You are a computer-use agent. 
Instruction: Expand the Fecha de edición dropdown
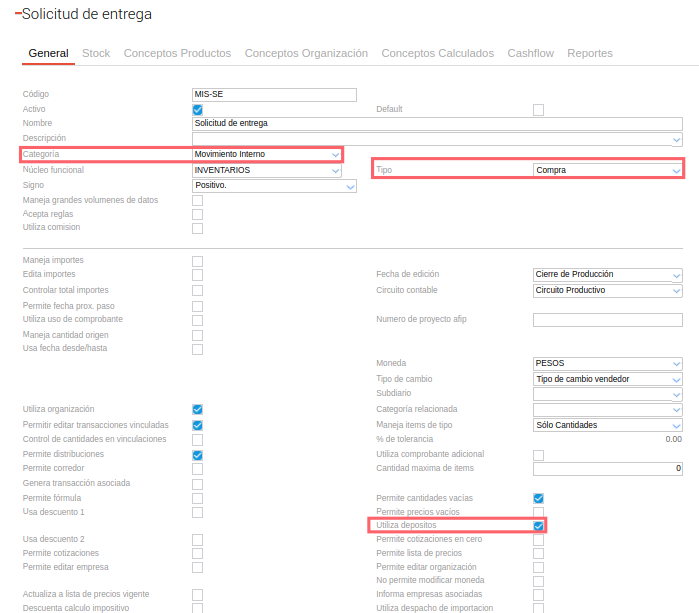click(607, 275)
